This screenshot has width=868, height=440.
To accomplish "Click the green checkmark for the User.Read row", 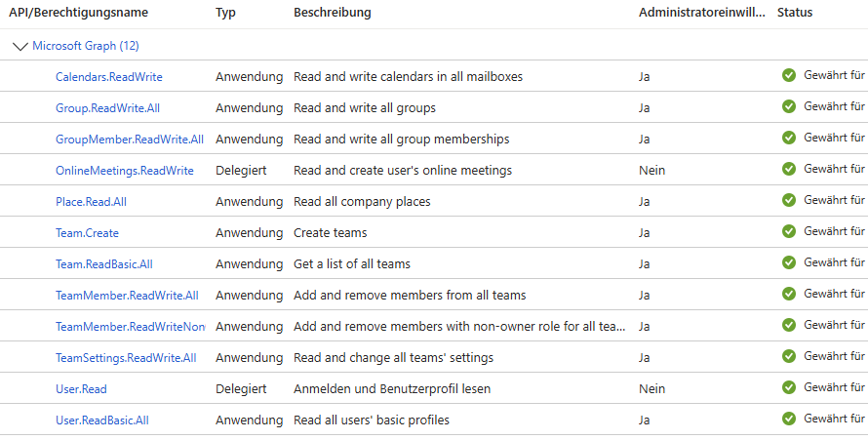I will 789,387.
